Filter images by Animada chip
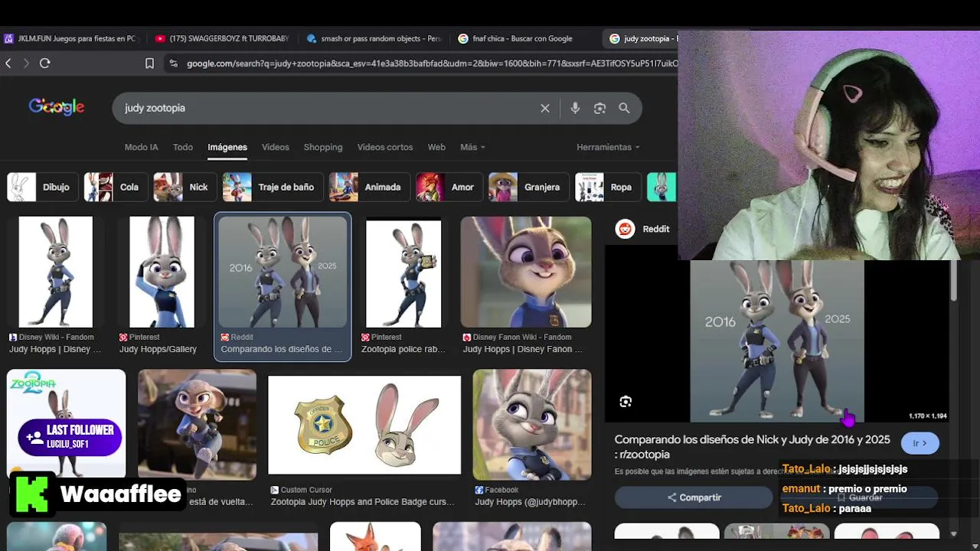This screenshot has width=980, height=551. (x=369, y=187)
